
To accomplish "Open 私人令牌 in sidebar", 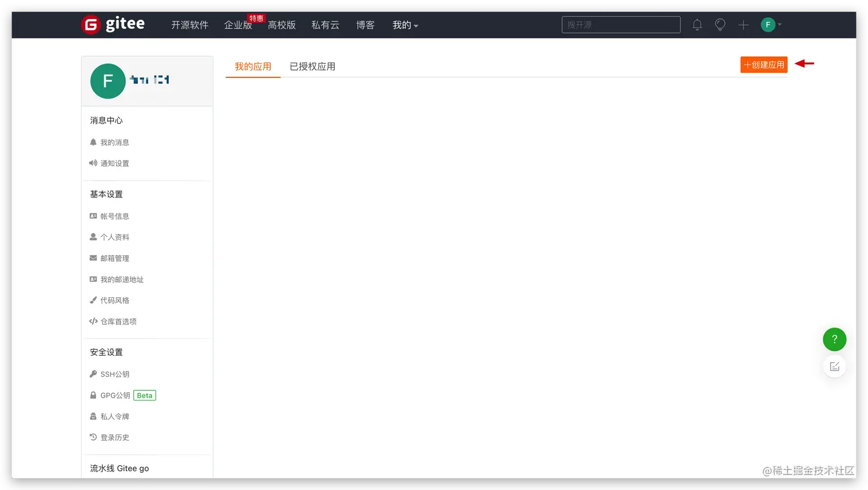I will coord(110,417).
